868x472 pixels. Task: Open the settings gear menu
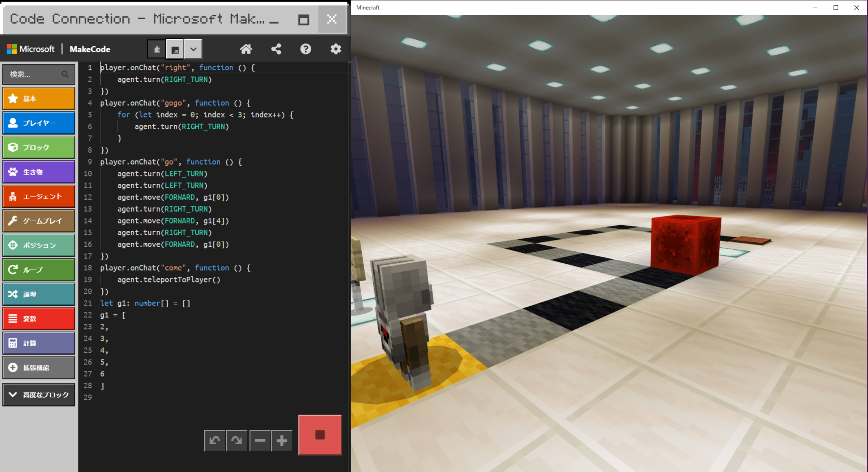tap(336, 49)
